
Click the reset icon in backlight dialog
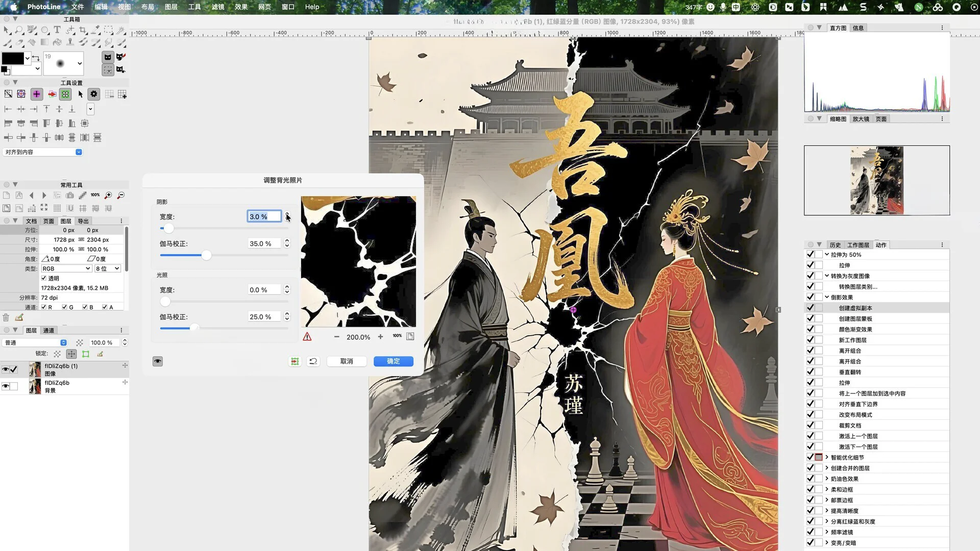[x=313, y=361]
